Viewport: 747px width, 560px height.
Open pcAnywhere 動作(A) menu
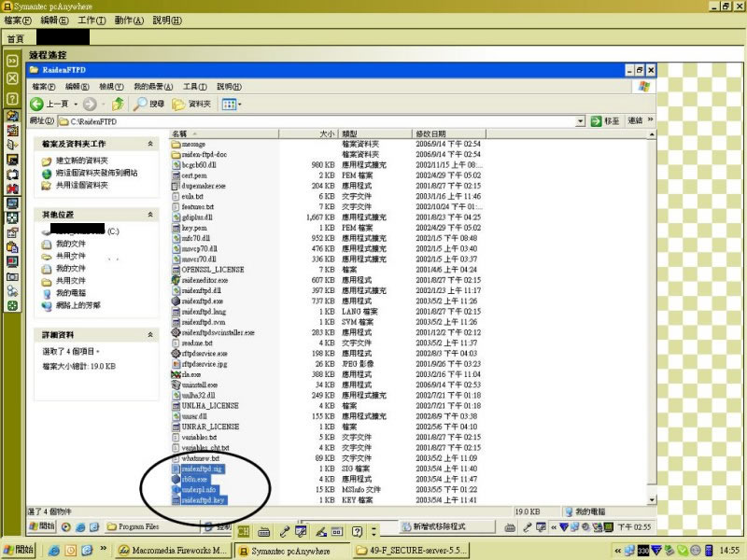[129, 21]
